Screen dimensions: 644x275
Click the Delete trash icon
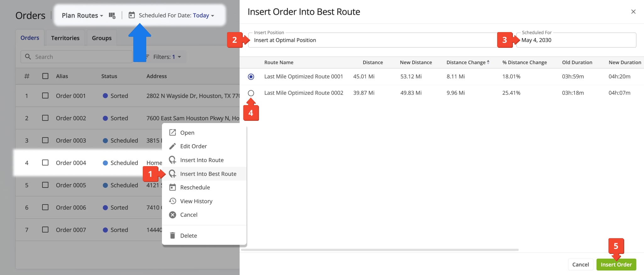pyautogui.click(x=172, y=235)
